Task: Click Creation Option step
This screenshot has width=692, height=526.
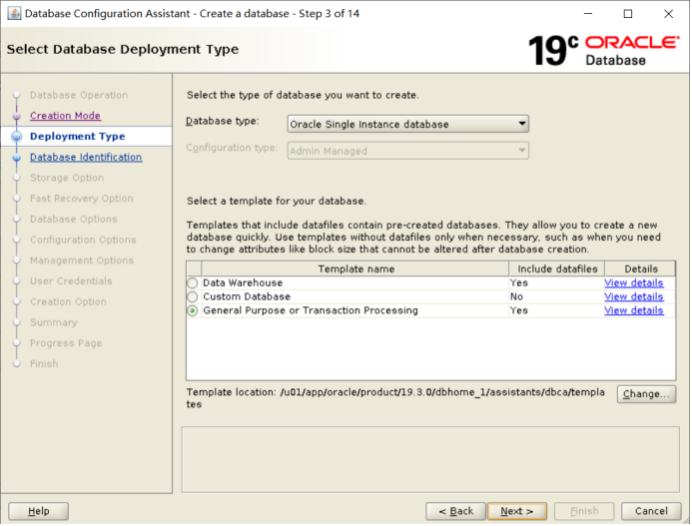Action: point(68,302)
